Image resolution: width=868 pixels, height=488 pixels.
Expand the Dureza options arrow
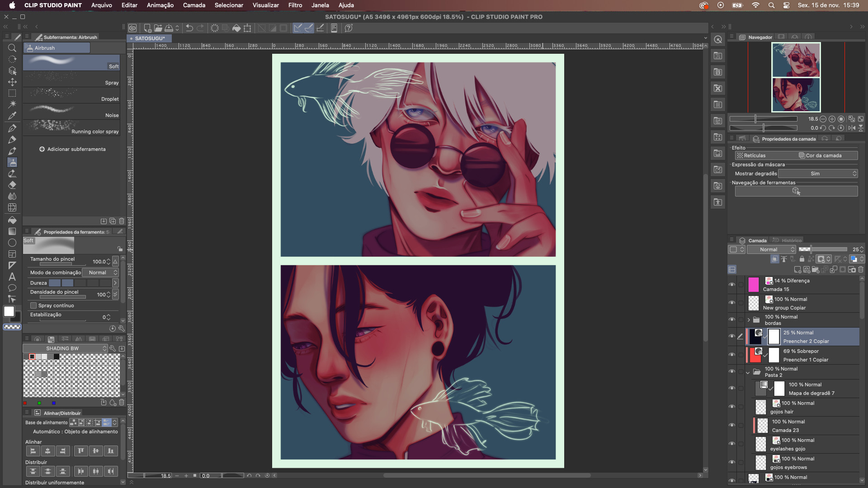tap(115, 283)
